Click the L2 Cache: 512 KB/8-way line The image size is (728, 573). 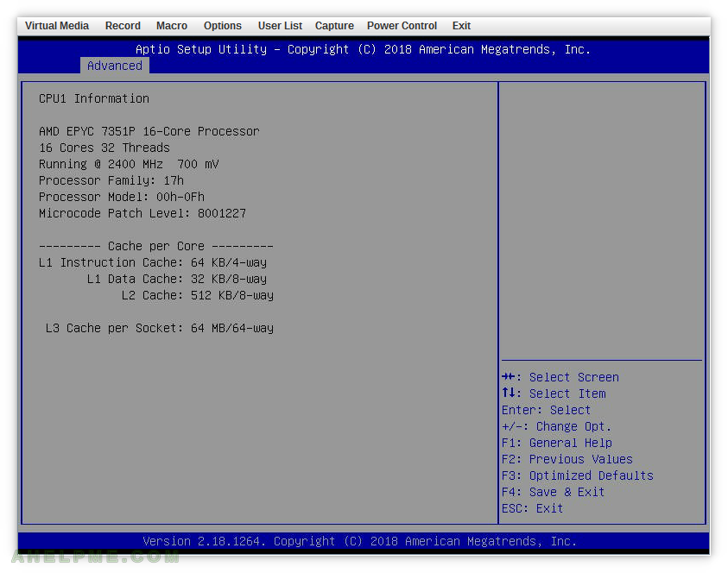[x=197, y=295]
